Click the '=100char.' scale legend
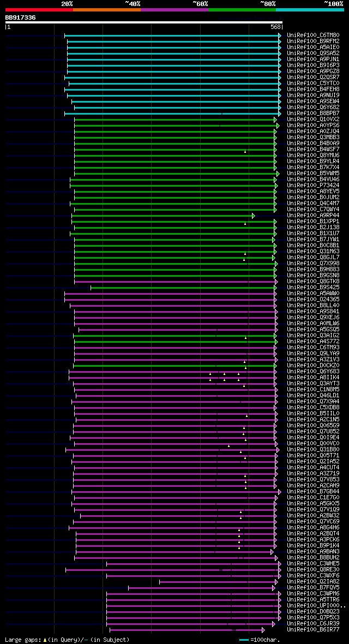Screen dimensions: 349x644 pos(265,640)
